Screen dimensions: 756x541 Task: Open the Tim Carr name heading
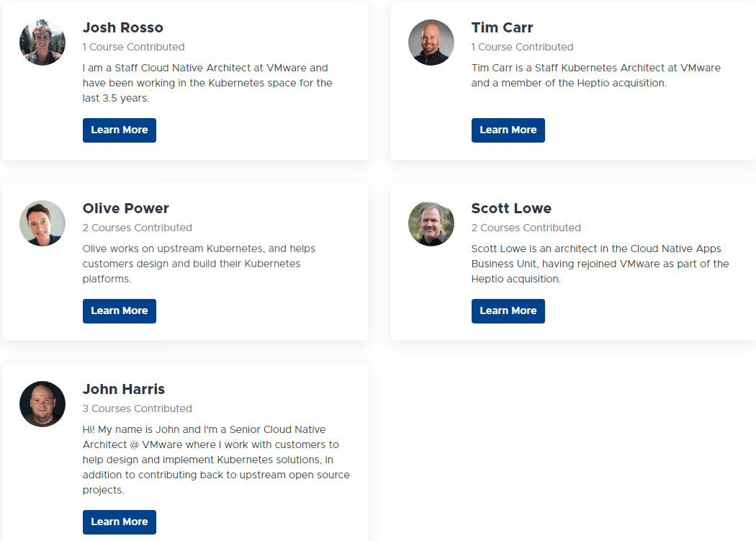502,28
